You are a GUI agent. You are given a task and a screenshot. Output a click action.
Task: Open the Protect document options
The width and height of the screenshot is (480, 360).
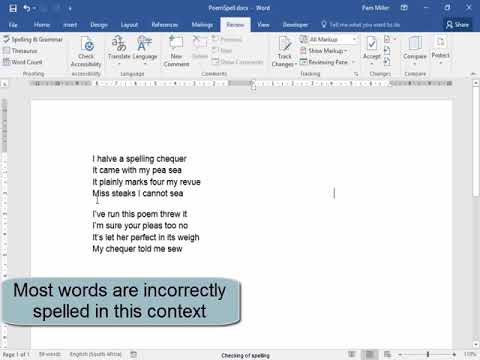point(440,51)
